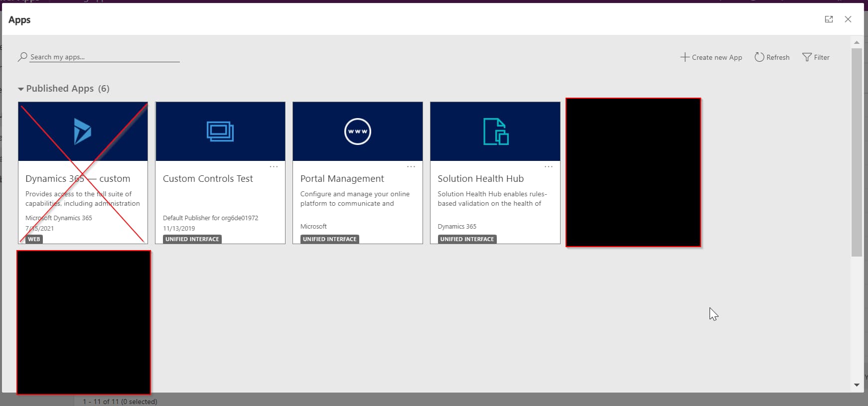868x406 pixels.
Task: Click Solution Health Hub description text
Action: (492, 199)
